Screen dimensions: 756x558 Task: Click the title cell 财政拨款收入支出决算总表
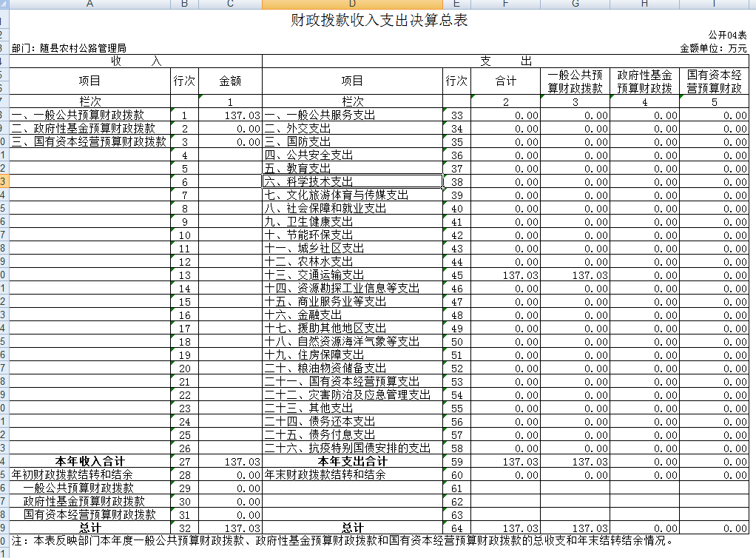click(x=379, y=20)
